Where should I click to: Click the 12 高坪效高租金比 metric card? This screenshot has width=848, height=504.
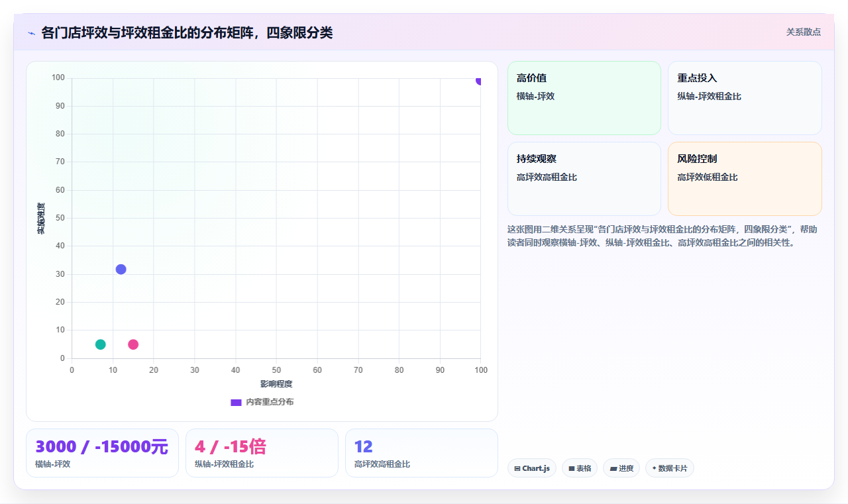(x=421, y=453)
